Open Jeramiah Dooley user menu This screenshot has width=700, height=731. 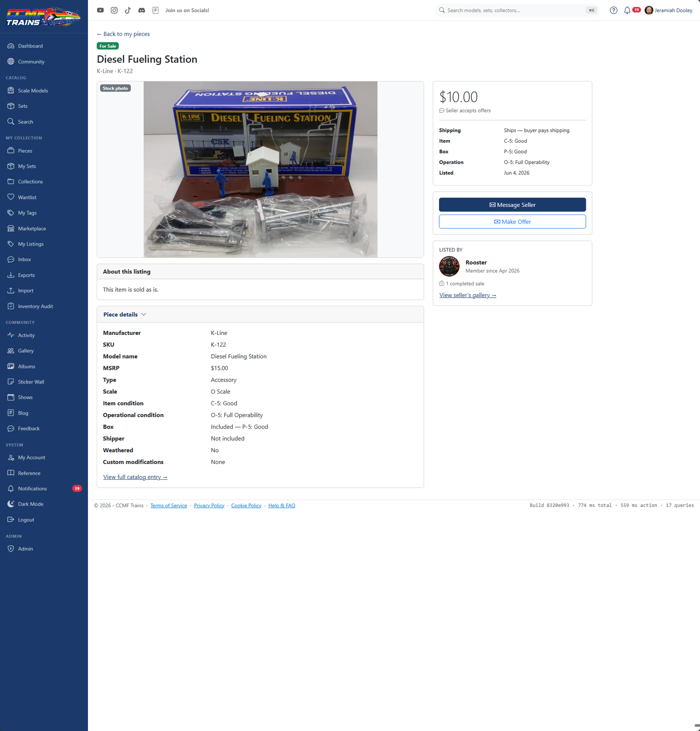click(668, 10)
